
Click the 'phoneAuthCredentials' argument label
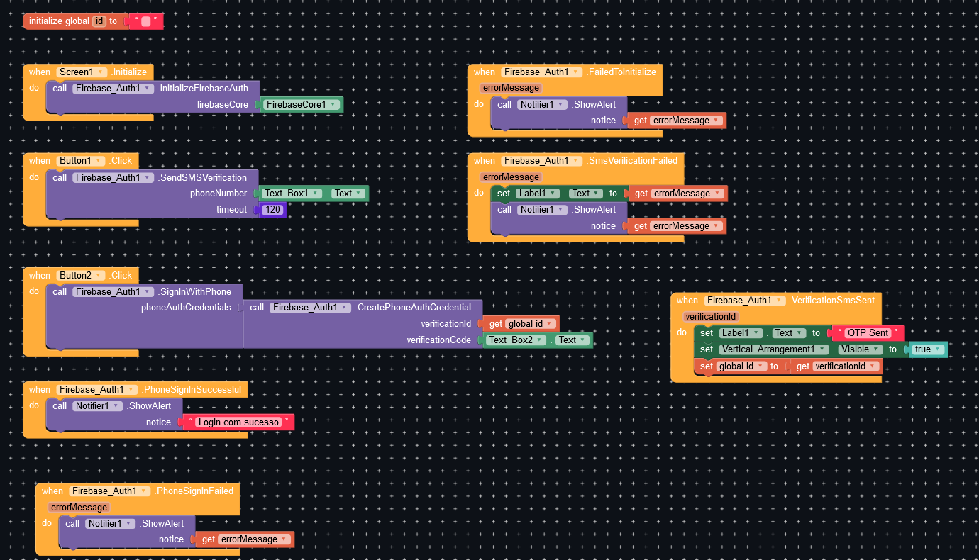click(x=186, y=308)
